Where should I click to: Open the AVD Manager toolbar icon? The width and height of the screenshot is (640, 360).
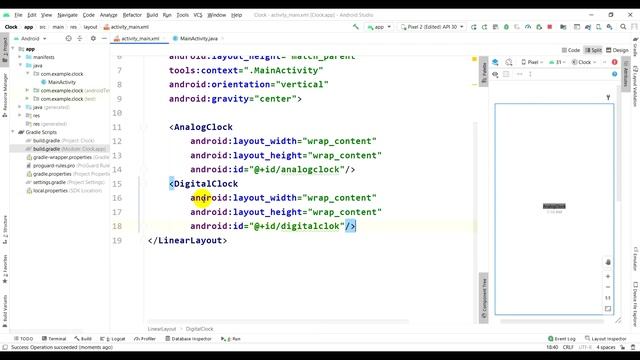[x=599, y=27]
